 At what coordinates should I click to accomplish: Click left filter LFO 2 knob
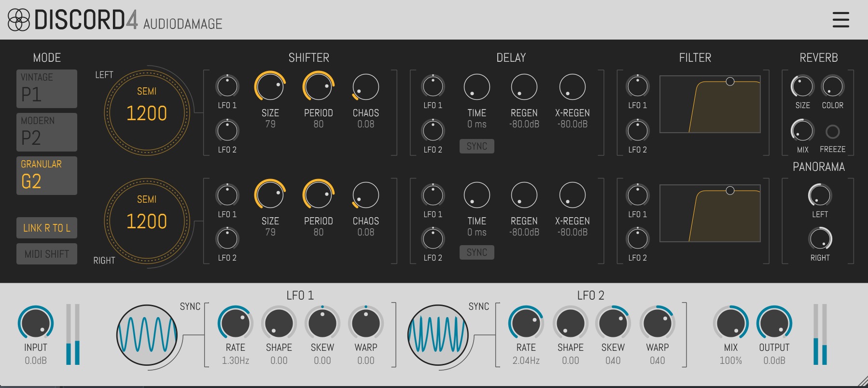pos(638,131)
